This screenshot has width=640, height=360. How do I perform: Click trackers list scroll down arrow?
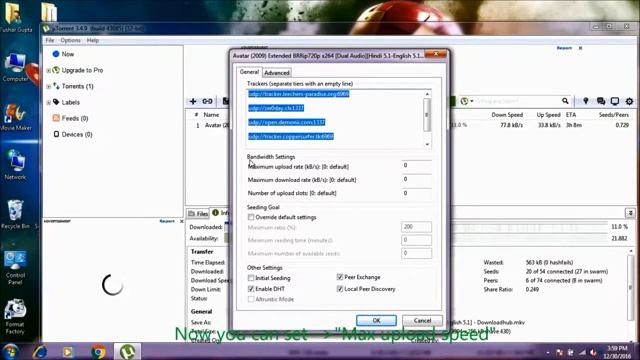click(427, 144)
